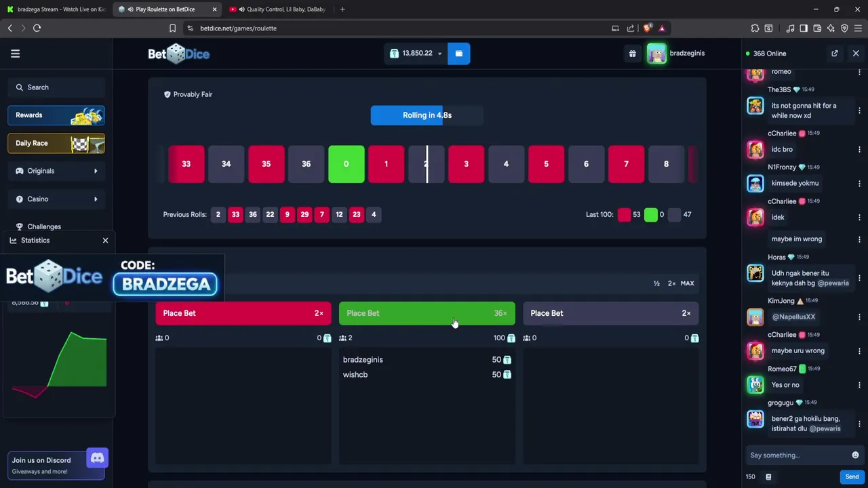
Task: Bookmark this page icon
Action: [172, 28]
